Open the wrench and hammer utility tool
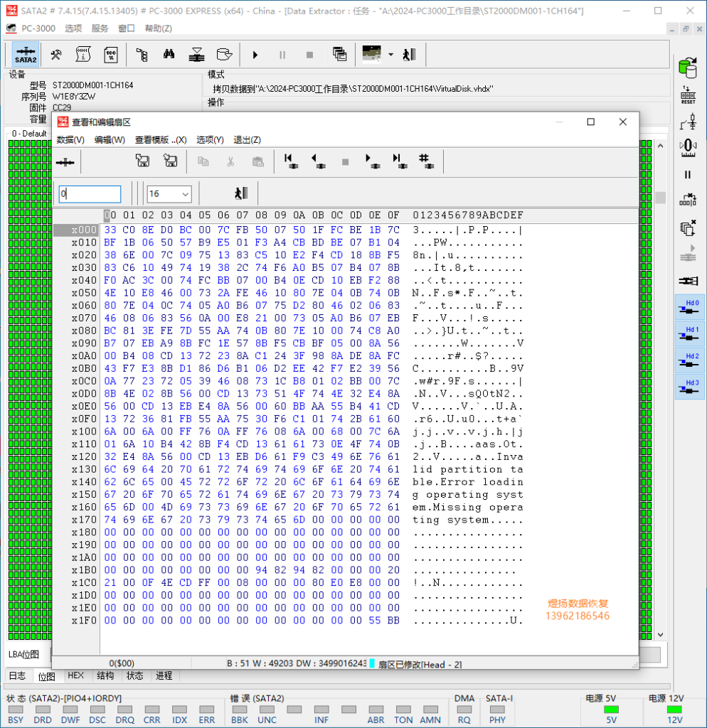The image size is (707, 728). click(x=56, y=55)
